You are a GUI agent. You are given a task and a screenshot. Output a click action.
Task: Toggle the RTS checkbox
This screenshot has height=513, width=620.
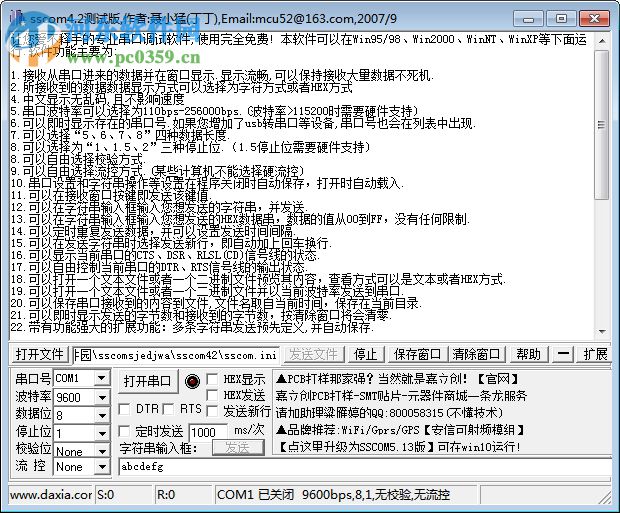pos(168,409)
